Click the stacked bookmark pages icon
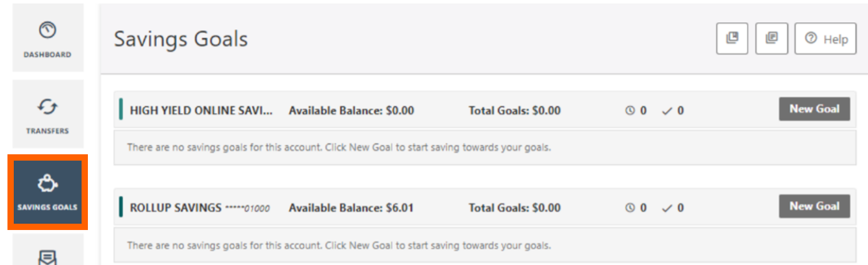Image resolution: width=868 pixels, height=265 pixels. (732, 38)
